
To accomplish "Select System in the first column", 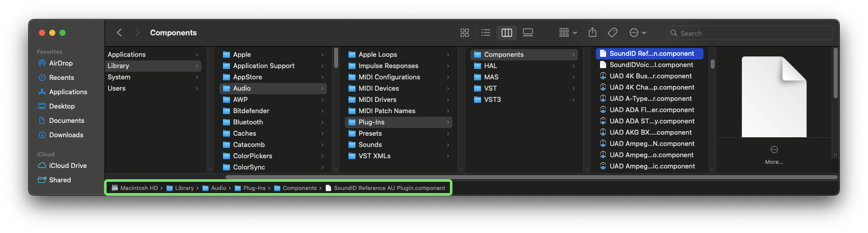I will coord(153,77).
